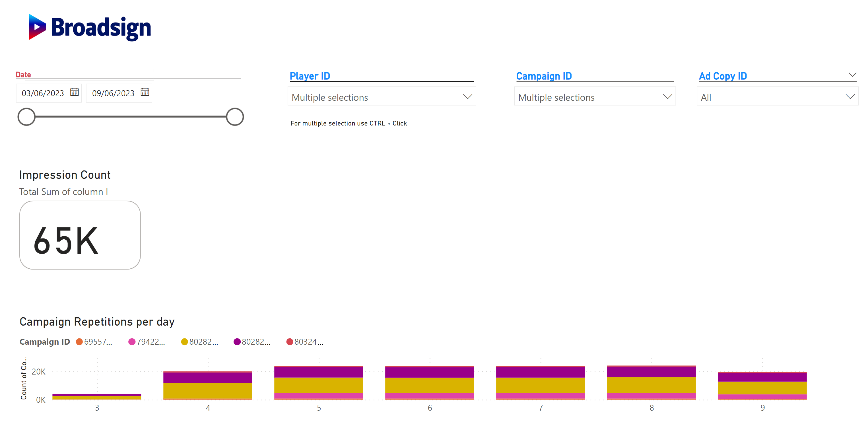Click start date field 03/06/2023
The image size is (868, 436).
pyautogui.click(x=43, y=93)
